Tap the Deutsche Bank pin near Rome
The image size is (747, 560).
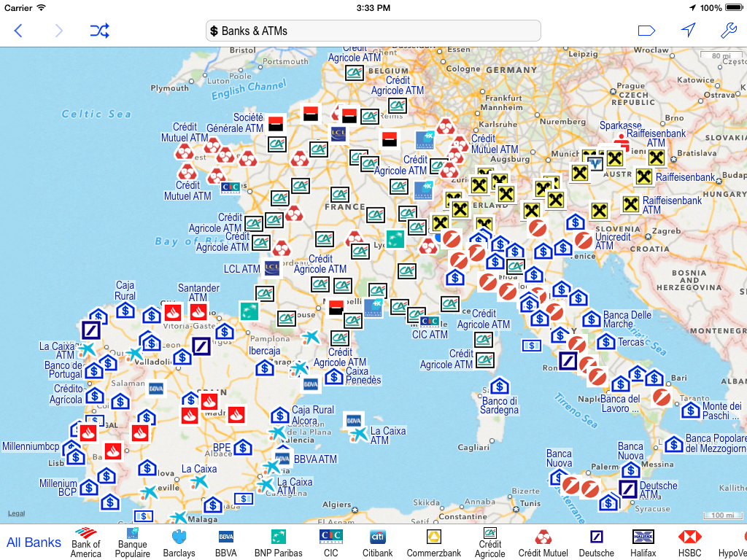pyautogui.click(x=568, y=362)
